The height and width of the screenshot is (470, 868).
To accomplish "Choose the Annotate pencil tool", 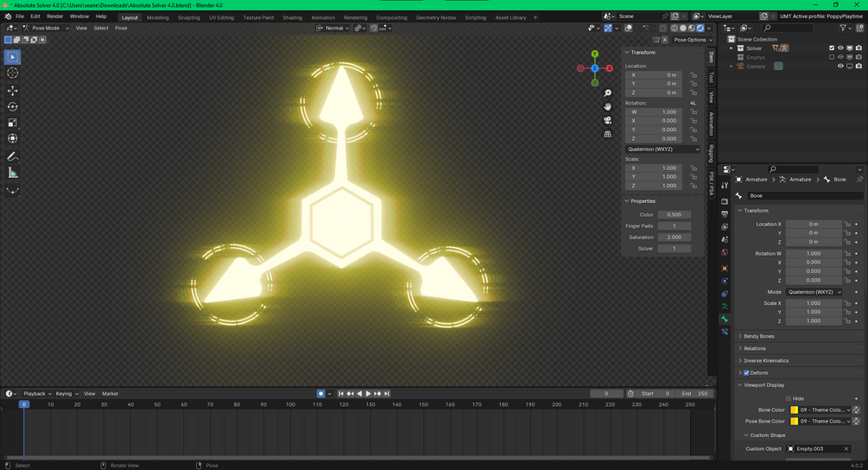I will [x=13, y=157].
